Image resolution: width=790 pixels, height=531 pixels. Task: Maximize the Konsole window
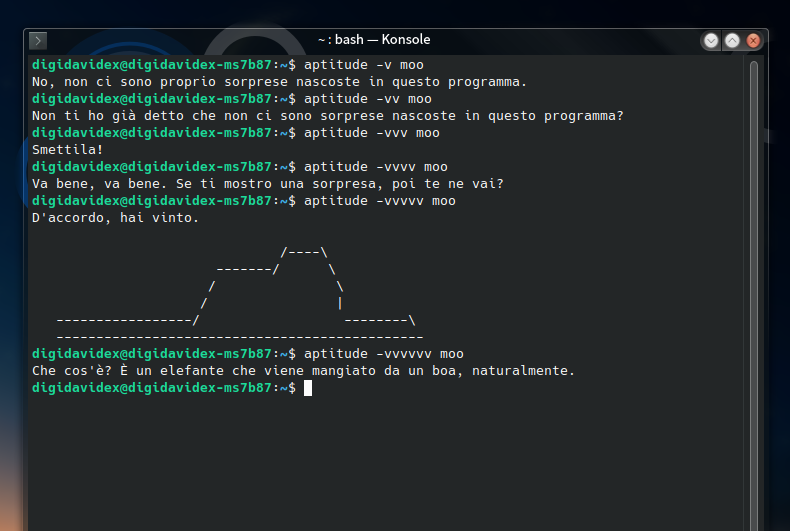(732, 40)
